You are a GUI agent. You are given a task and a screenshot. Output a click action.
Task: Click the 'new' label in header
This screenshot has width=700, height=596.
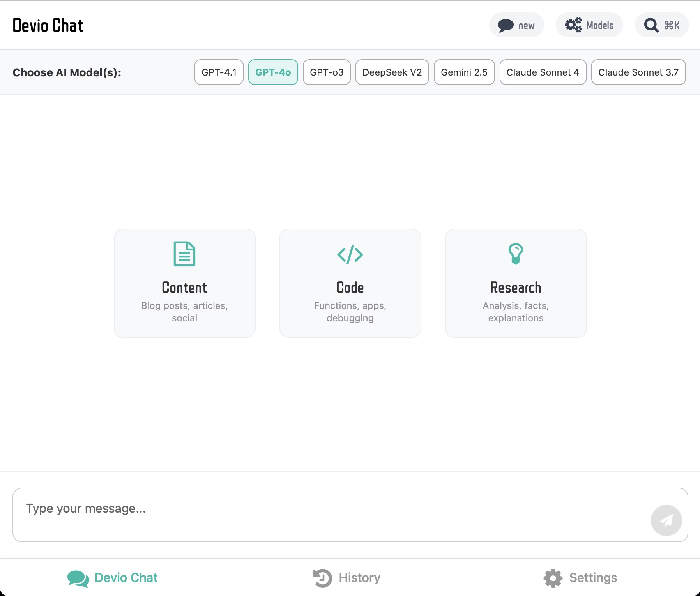(x=526, y=26)
